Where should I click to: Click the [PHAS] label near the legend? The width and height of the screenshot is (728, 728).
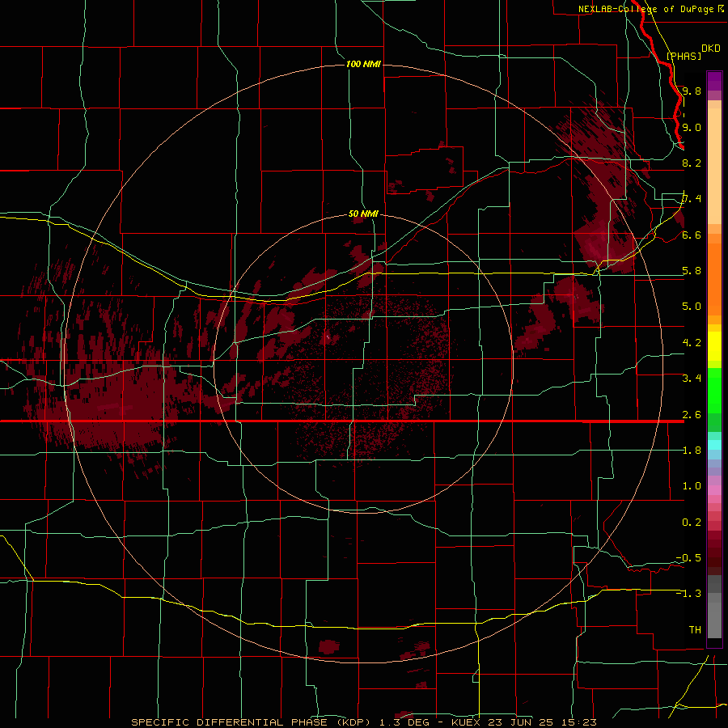684,56
